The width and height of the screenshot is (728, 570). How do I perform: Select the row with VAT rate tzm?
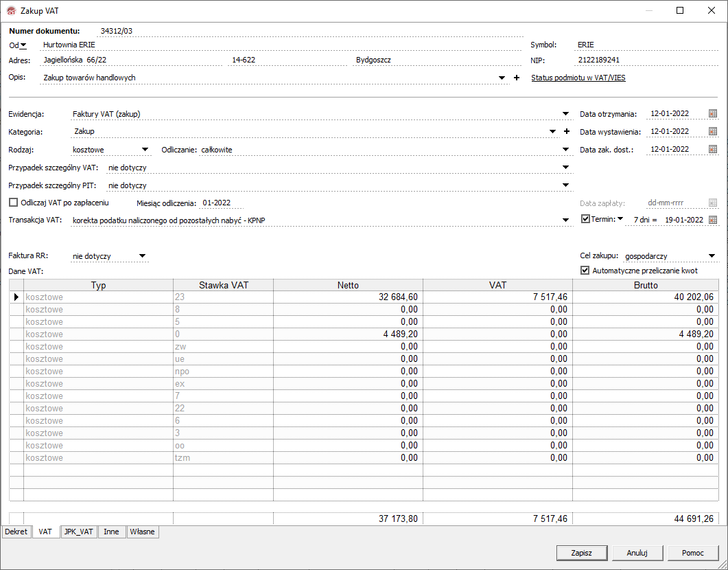(364, 457)
